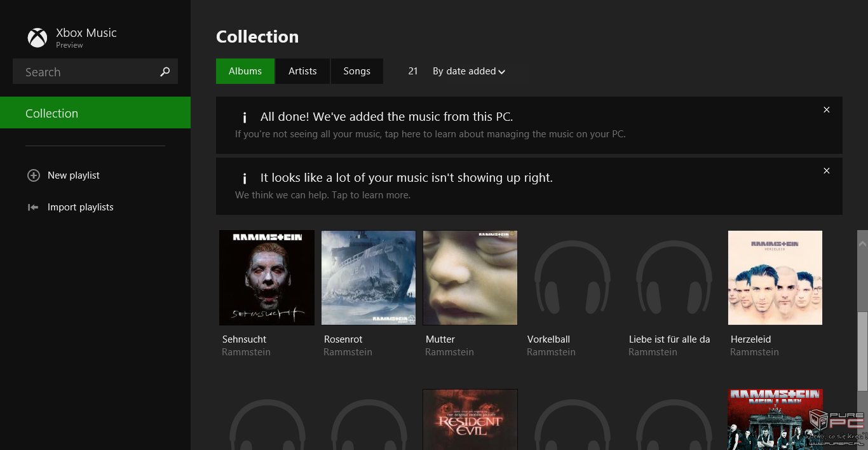The height and width of the screenshot is (450, 868).
Task: Click info icon on 'All done!' notification
Action: (244, 118)
